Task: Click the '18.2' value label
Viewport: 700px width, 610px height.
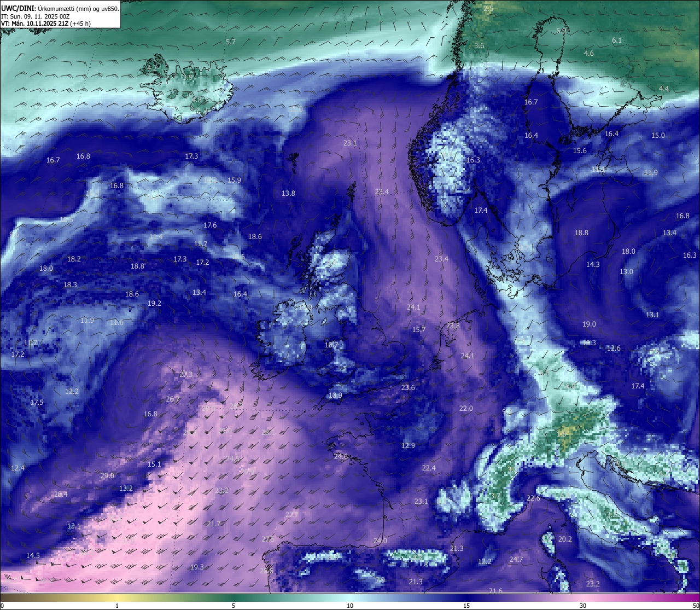Action: point(74,259)
